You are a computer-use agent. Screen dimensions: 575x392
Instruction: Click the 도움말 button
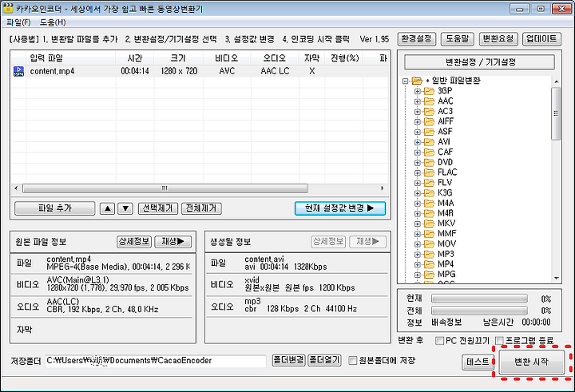tap(458, 39)
